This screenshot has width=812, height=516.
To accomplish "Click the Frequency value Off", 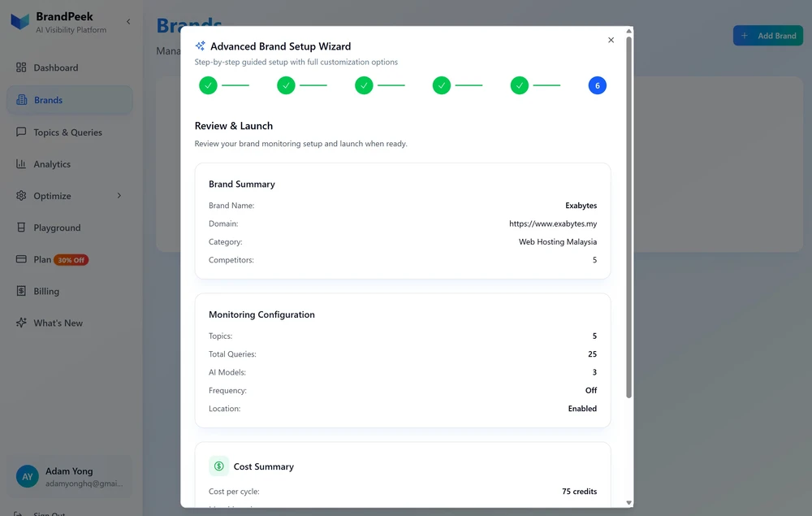I will [x=591, y=391].
